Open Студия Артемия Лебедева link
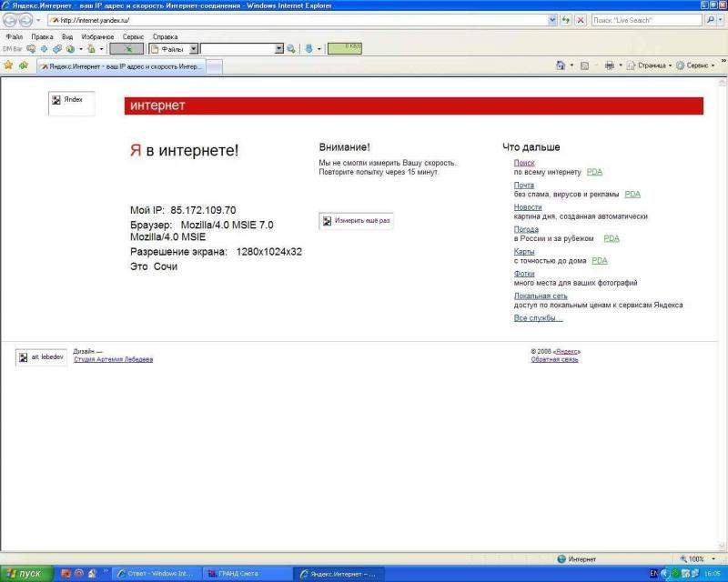Image resolution: width=728 pixels, height=582 pixels. pyautogui.click(x=113, y=359)
